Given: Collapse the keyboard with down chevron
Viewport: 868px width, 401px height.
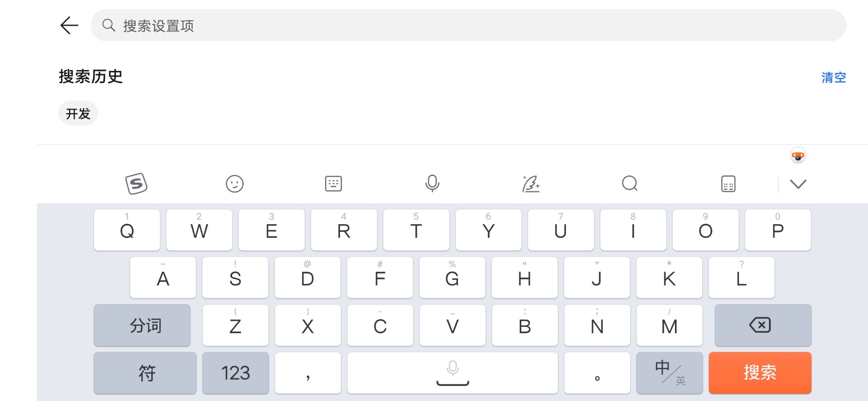Looking at the screenshot, I should [x=798, y=184].
